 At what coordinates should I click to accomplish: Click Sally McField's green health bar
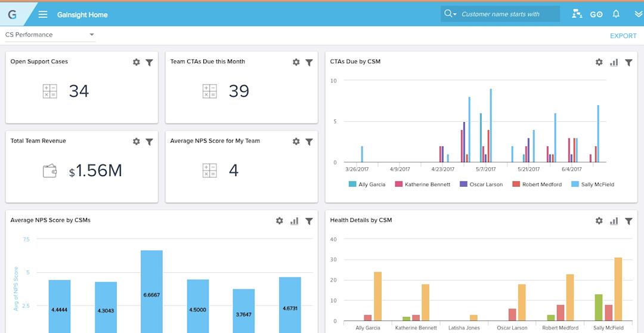[599, 307]
